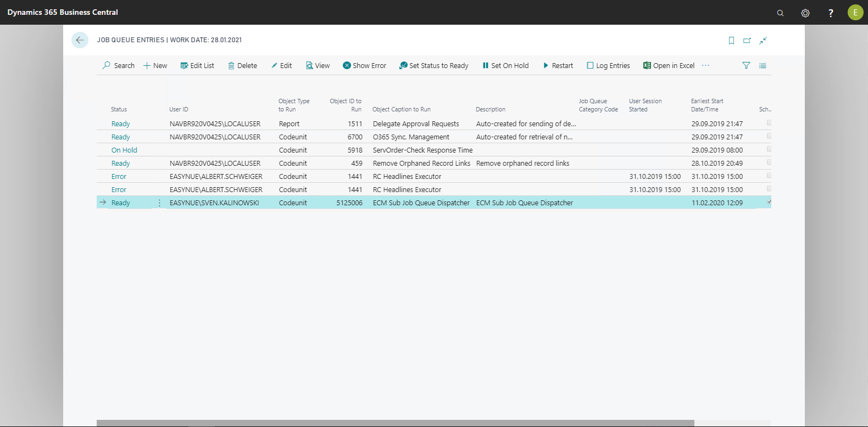Expand more actions ellipsis in toolbar
Image resolution: width=868 pixels, height=427 pixels.
point(706,65)
